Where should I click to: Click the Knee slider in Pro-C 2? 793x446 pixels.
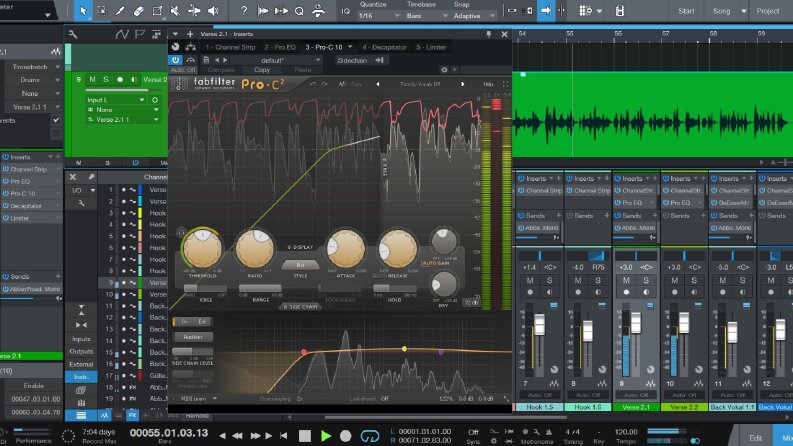(x=205, y=288)
